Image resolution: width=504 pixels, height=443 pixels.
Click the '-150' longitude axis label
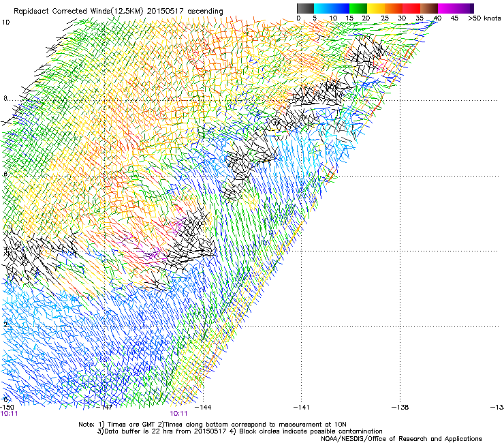7,407
